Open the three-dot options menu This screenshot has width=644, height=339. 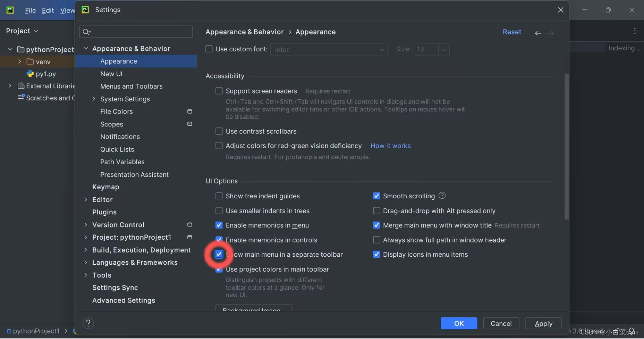pos(635,31)
